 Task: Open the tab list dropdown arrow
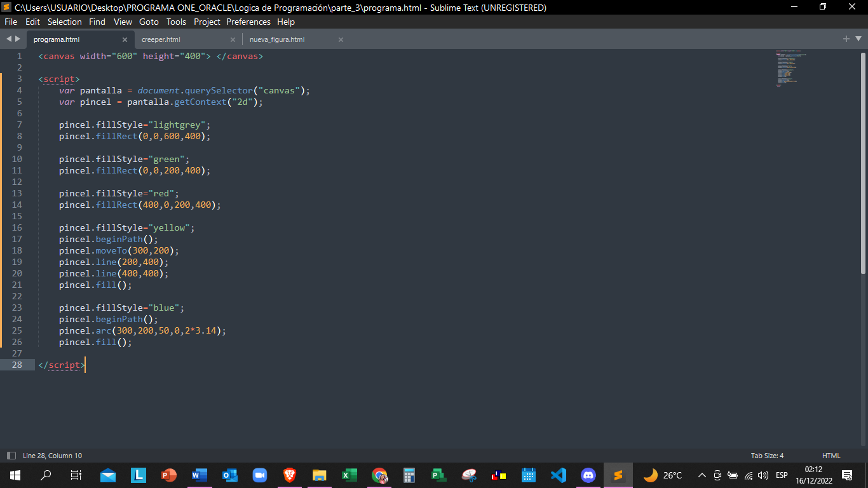click(x=858, y=39)
